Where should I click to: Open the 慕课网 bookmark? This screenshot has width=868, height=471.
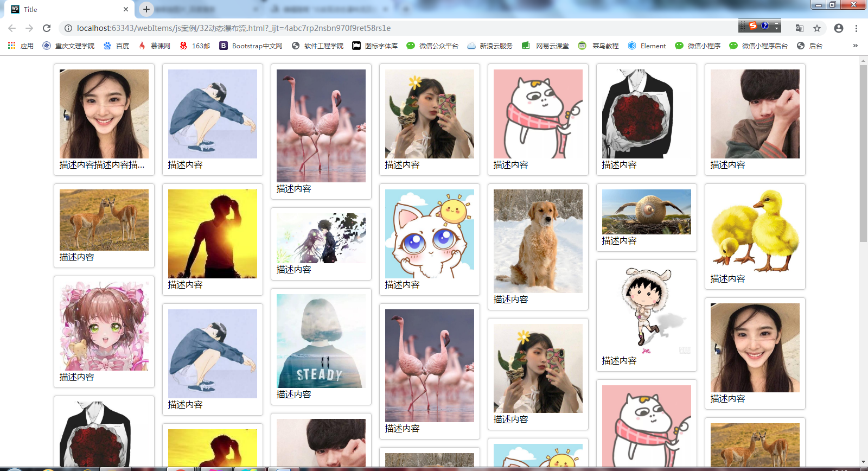pos(154,46)
